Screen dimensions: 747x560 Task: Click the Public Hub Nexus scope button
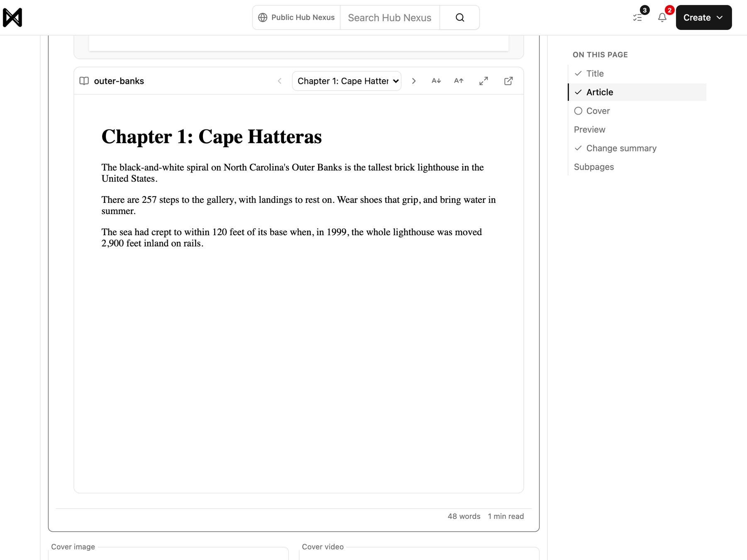click(296, 17)
